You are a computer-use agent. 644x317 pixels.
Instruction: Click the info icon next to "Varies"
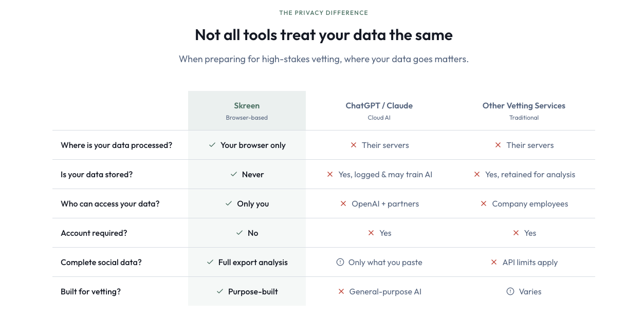[510, 292]
